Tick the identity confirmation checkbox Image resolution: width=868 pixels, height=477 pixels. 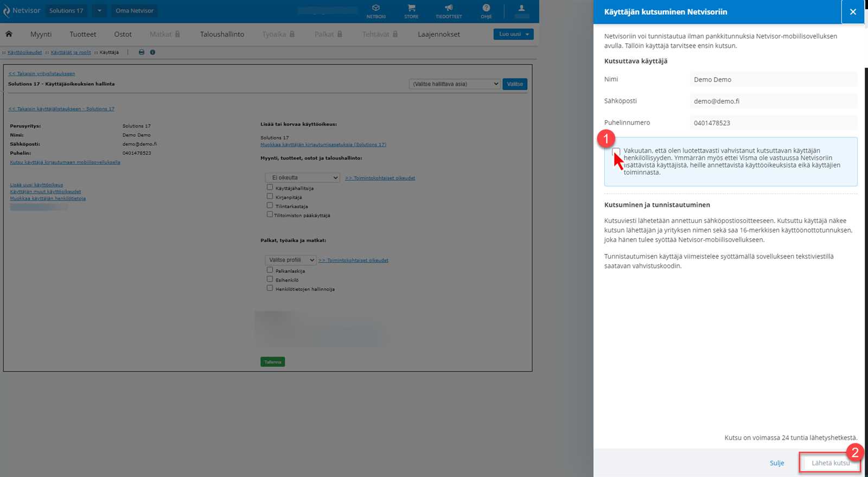click(616, 151)
